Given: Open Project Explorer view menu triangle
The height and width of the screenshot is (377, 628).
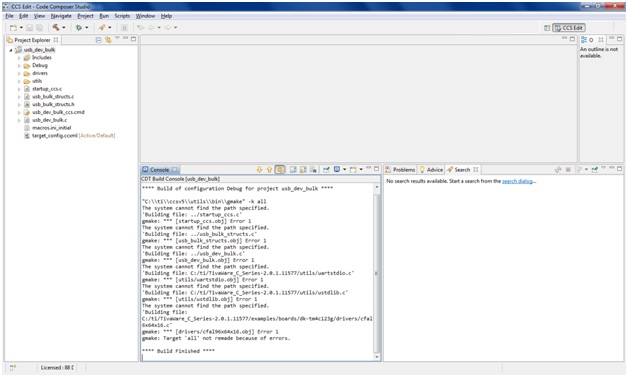Looking at the screenshot, I should pyautogui.click(x=117, y=38).
